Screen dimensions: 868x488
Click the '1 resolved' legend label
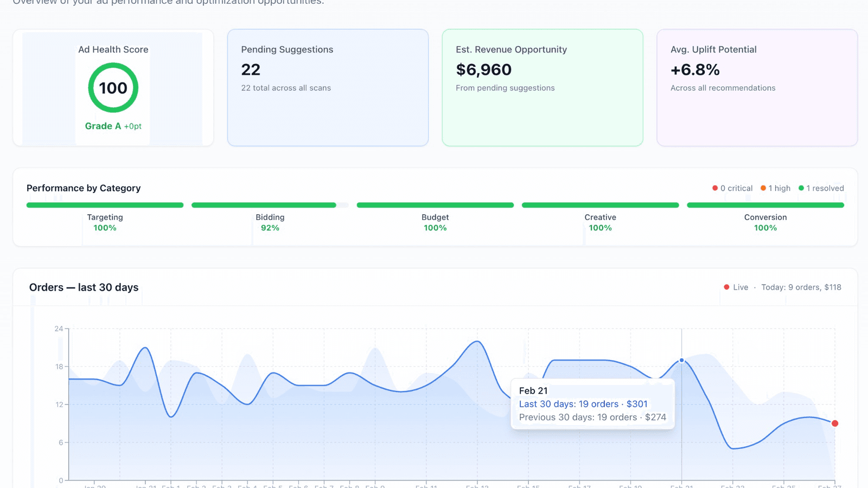[825, 188]
